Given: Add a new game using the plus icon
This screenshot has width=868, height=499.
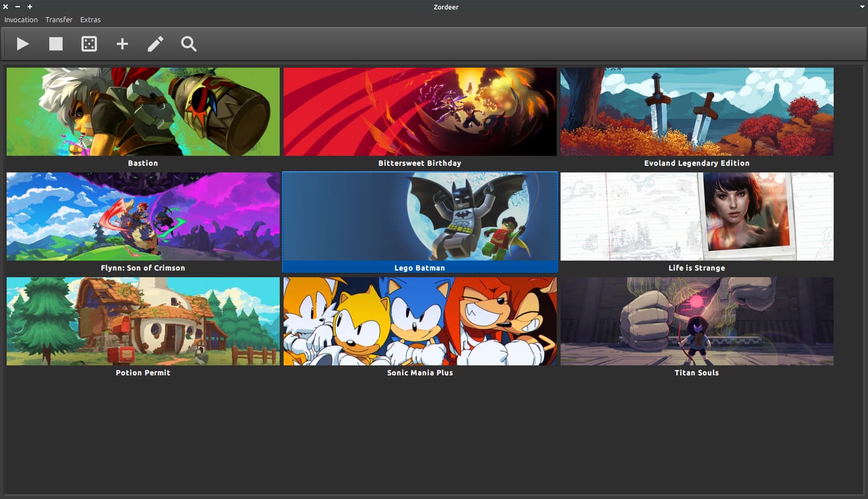Looking at the screenshot, I should coord(122,44).
